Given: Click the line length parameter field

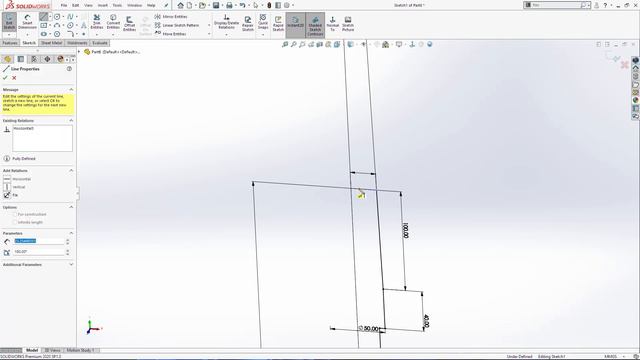Looking at the screenshot, I should tap(39, 241).
